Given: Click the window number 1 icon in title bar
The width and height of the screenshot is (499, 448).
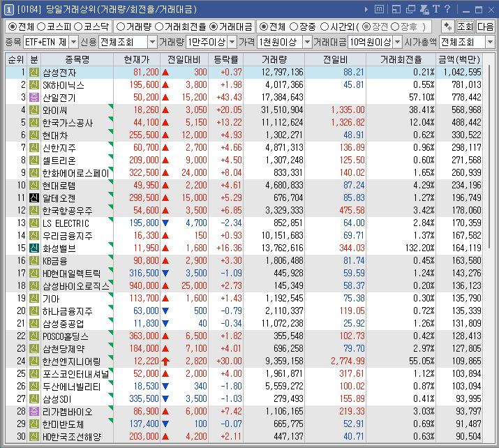Looking at the screenshot, I should (8, 10).
